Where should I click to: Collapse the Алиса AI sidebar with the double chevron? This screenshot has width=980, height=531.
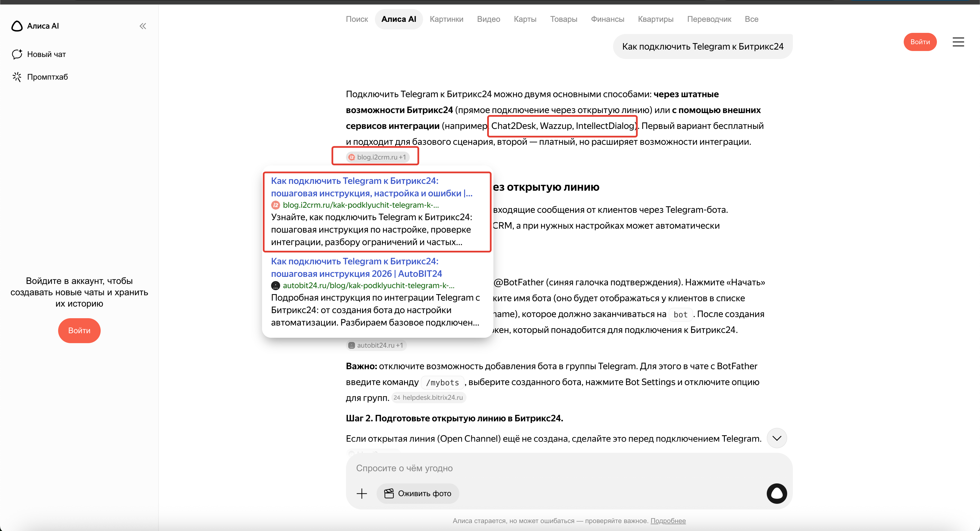coord(143,26)
